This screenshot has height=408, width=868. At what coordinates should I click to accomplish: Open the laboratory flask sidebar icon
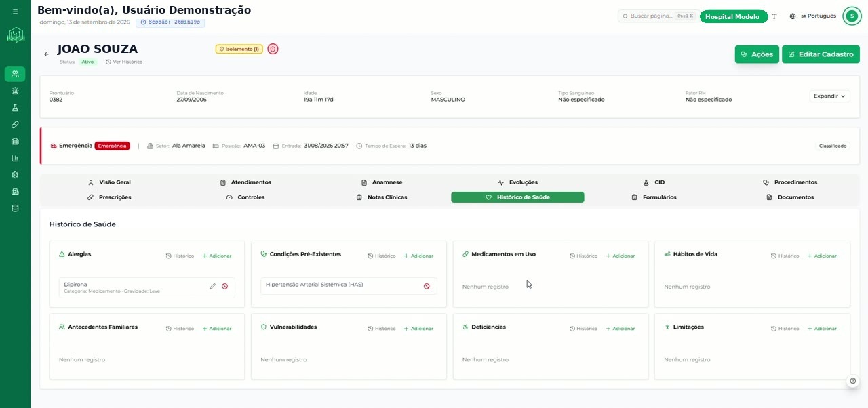(x=15, y=108)
